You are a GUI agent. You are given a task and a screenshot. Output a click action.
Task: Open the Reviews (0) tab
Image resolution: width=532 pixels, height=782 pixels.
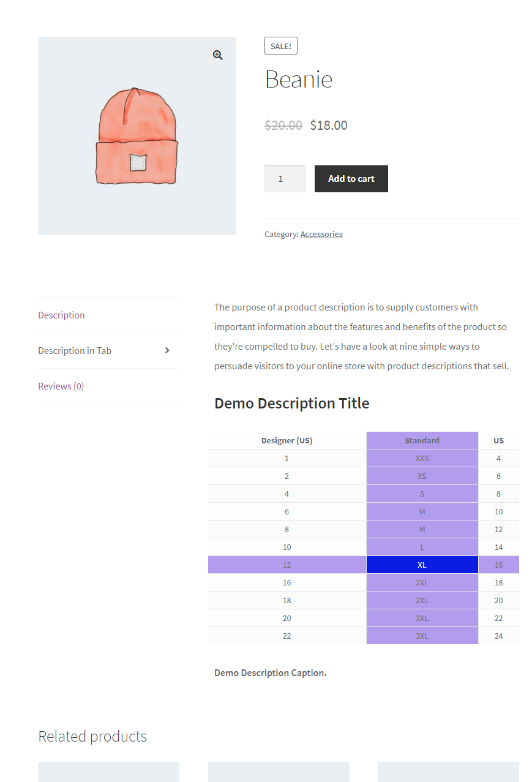click(x=61, y=386)
